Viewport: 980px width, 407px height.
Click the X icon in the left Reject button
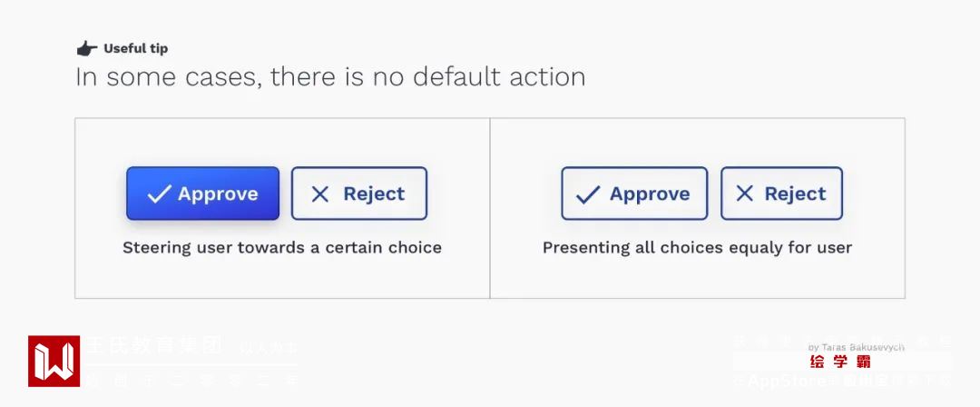coord(319,194)
